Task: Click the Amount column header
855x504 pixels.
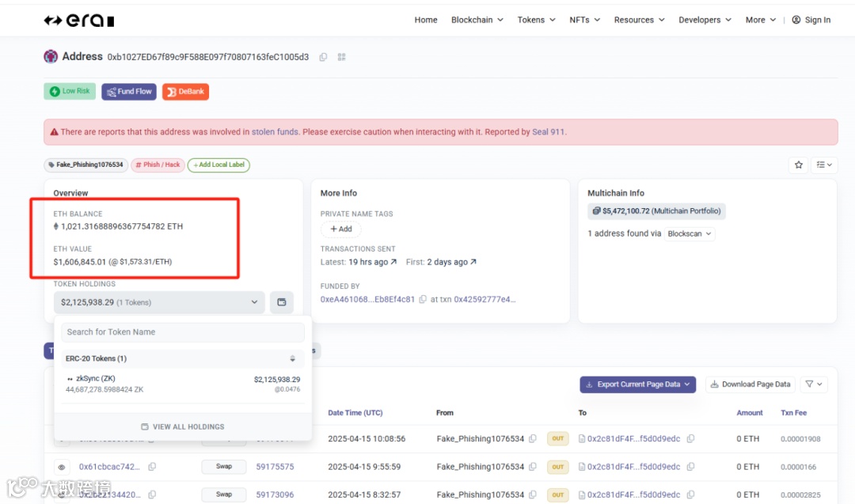Action: coord(749,412)
